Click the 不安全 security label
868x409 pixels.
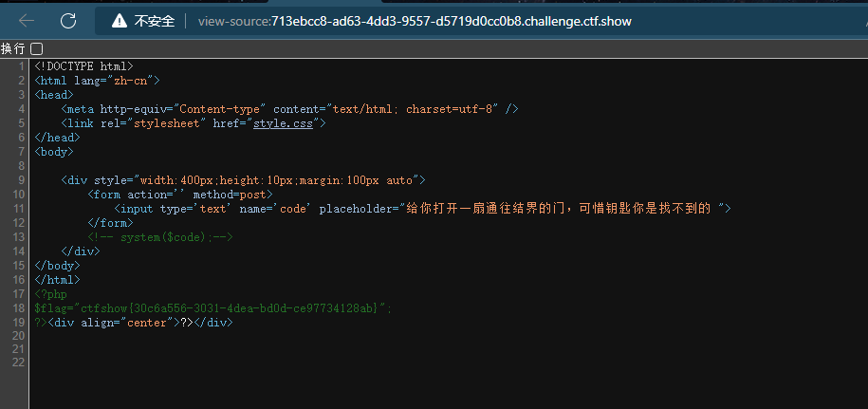coord(155,21)
